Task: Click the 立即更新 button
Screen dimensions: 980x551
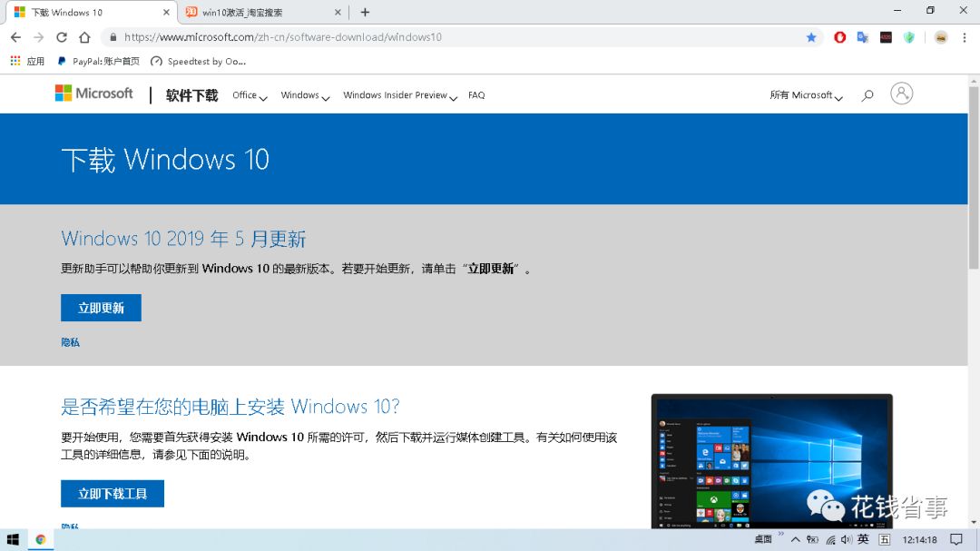Action: (100, 307)
